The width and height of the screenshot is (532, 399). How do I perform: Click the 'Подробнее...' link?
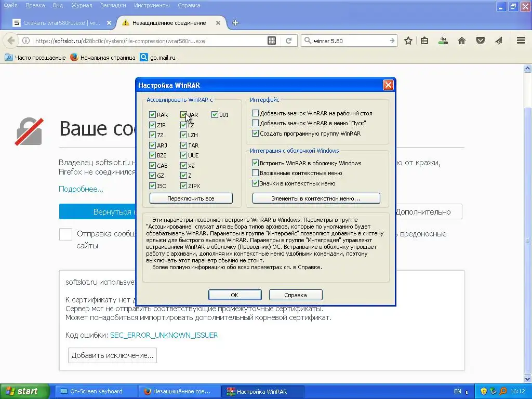pos(81,189)
